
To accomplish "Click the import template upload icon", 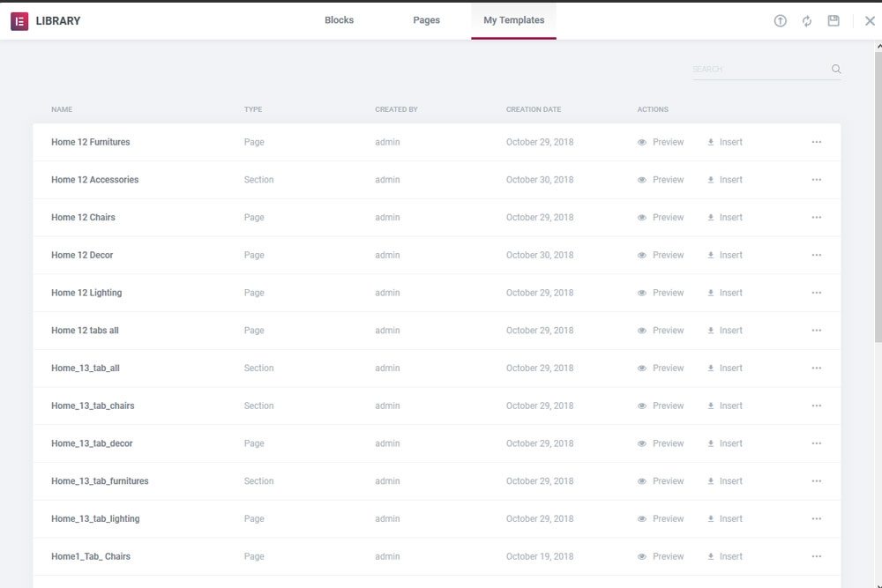I will pos(780,21).
